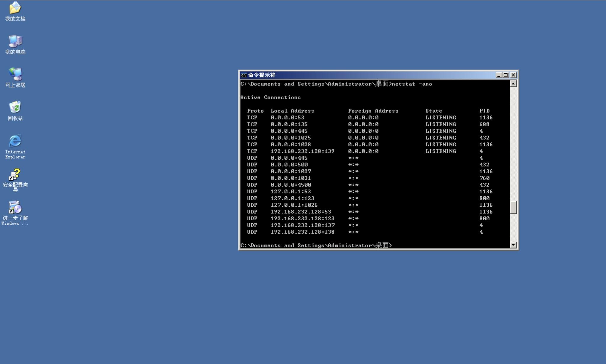Close the 命令提示符 window

click(513, 75)
